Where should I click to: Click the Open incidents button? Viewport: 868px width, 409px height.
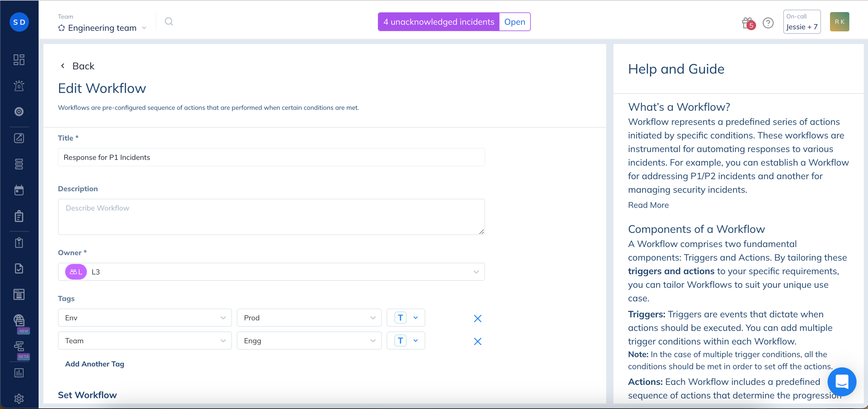pos(515,22)
